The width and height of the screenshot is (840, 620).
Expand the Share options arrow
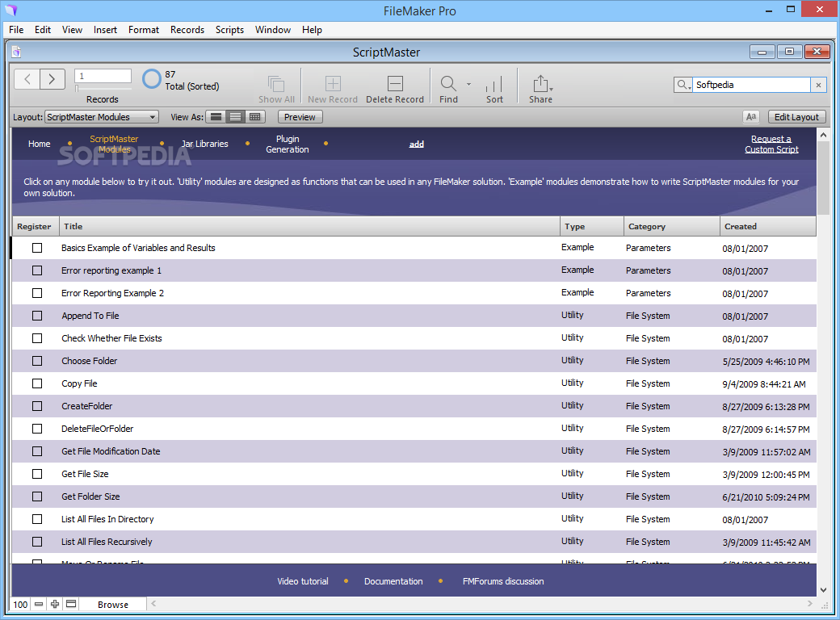tap(551, 89)
